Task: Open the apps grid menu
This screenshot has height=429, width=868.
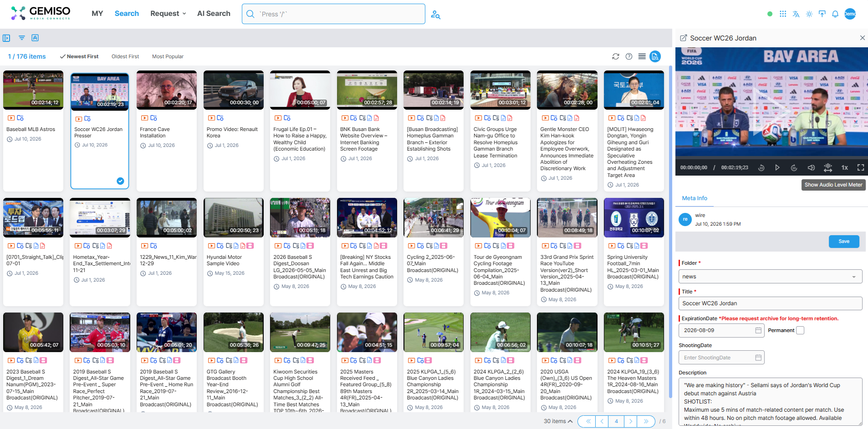Action: point(783,14)
